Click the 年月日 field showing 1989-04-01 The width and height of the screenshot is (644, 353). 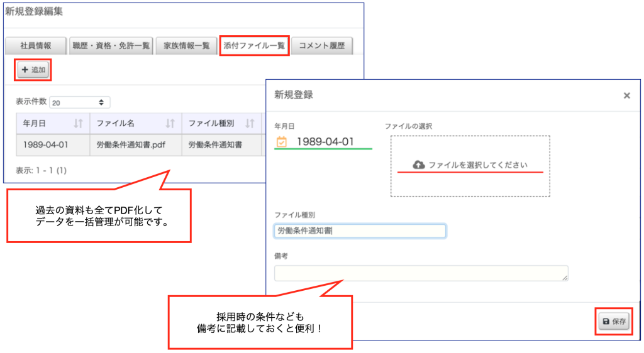(x=325, y=142)
